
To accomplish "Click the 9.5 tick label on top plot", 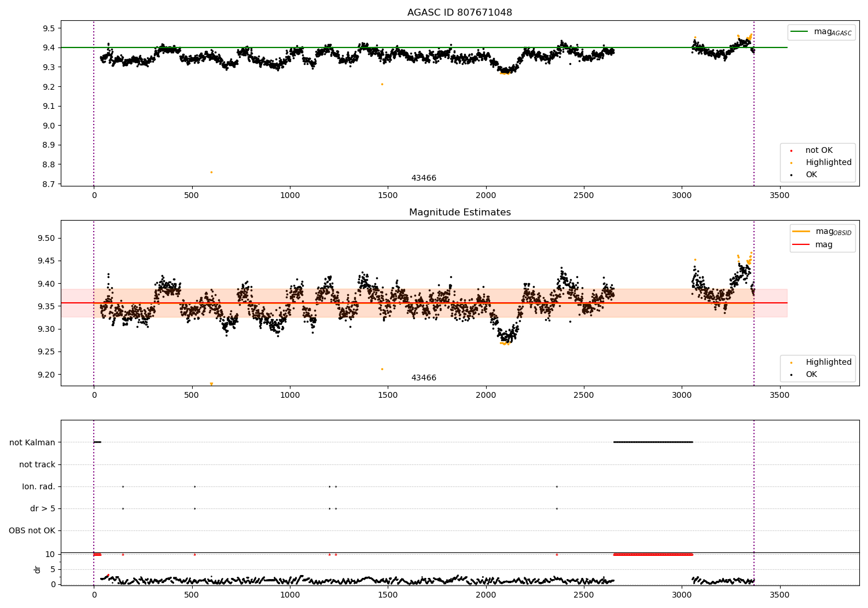I will point(49,28).
